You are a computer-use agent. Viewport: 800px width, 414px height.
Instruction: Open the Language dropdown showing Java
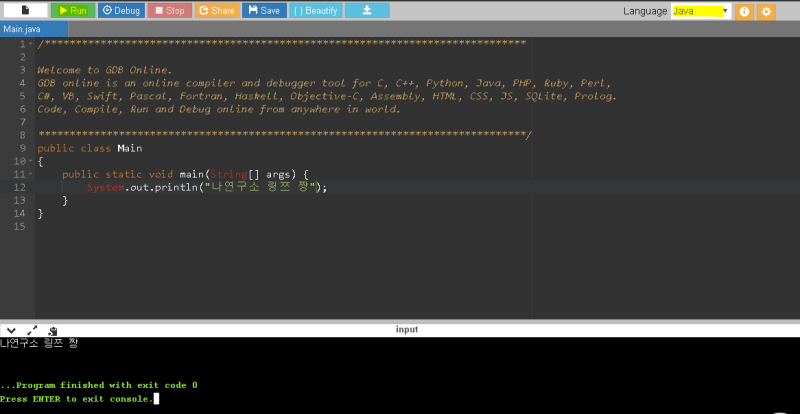[x=701, y=11]
